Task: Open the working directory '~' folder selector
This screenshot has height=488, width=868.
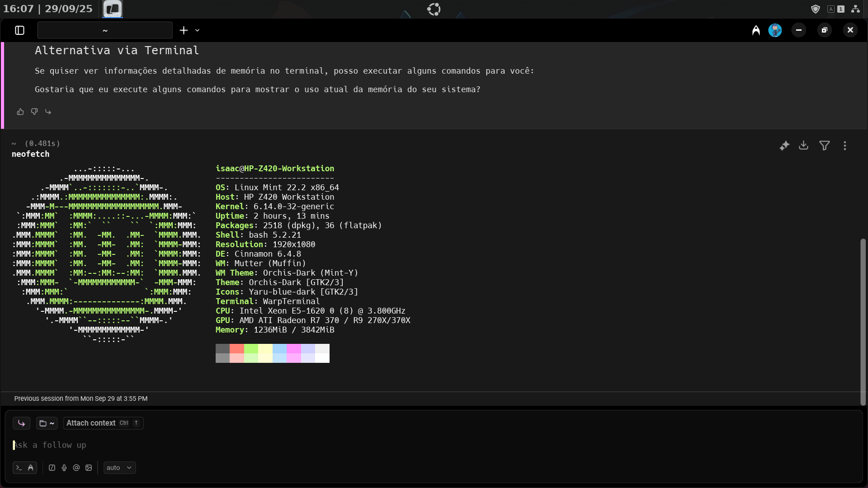Action: (47, 423)
